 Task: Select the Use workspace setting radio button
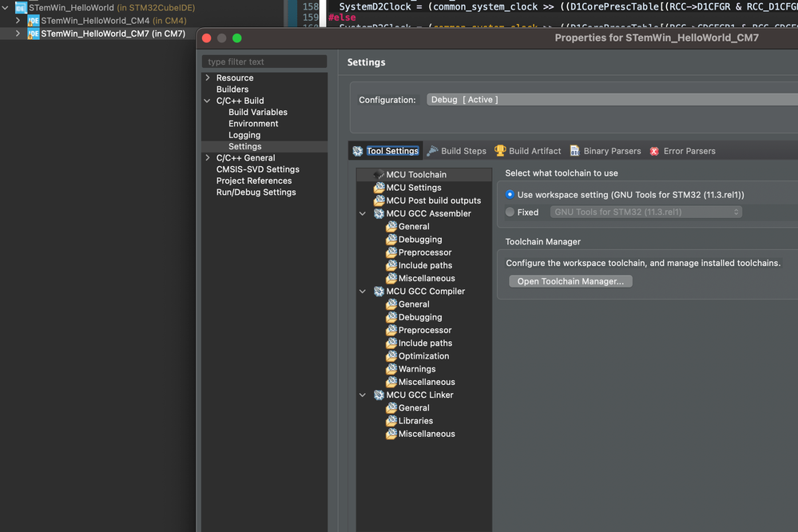pyautogui.click(x=511, y=192)
